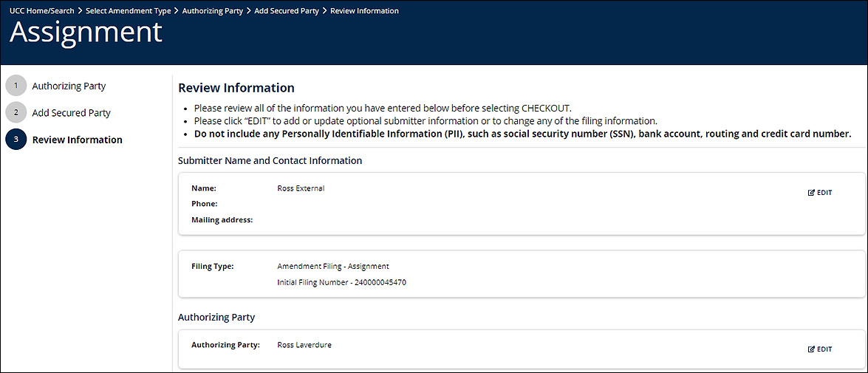The image size is (868, 373).
Task: Click the highlighted step 3 circle
Action: pyautogui.click(x=16, y=140)
